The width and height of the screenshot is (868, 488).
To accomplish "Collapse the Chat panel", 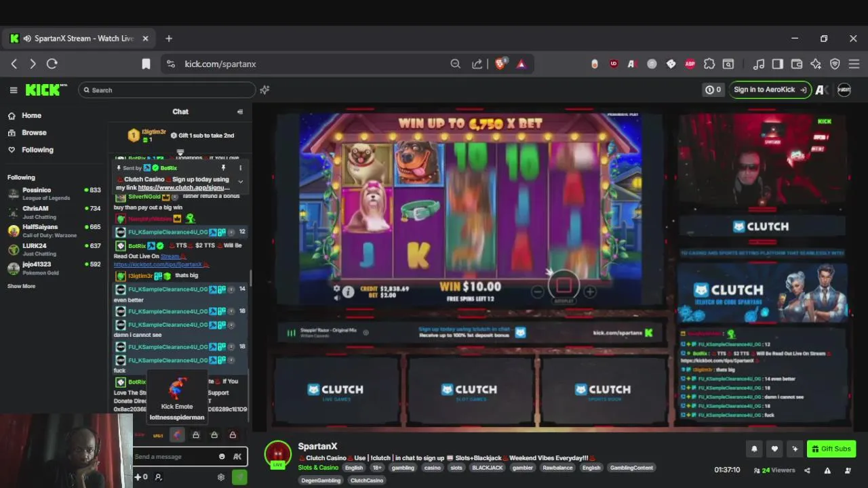I will click(x=239, y=112).
